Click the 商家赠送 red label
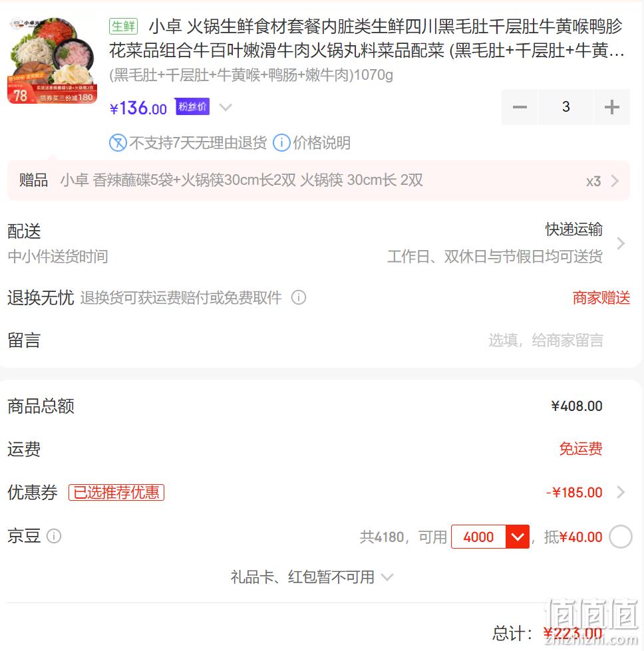The width and height of the screenshot is (644, 651). (x=601, y=298)
